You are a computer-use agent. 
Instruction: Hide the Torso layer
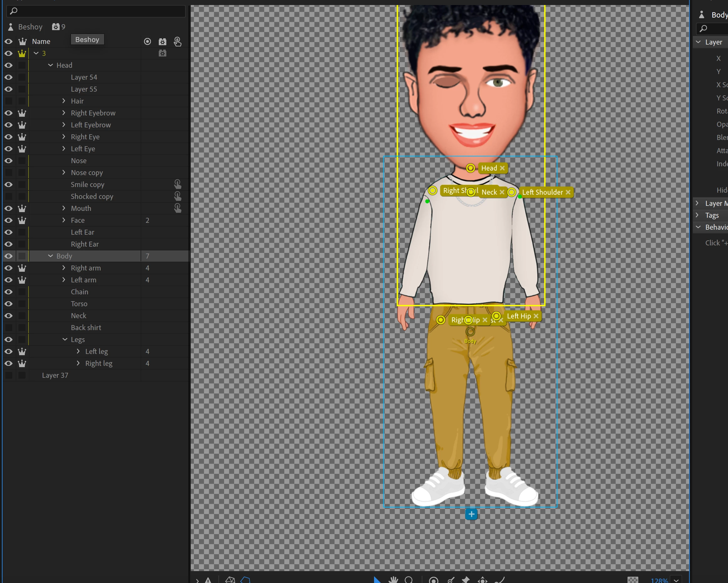[8, 304]
